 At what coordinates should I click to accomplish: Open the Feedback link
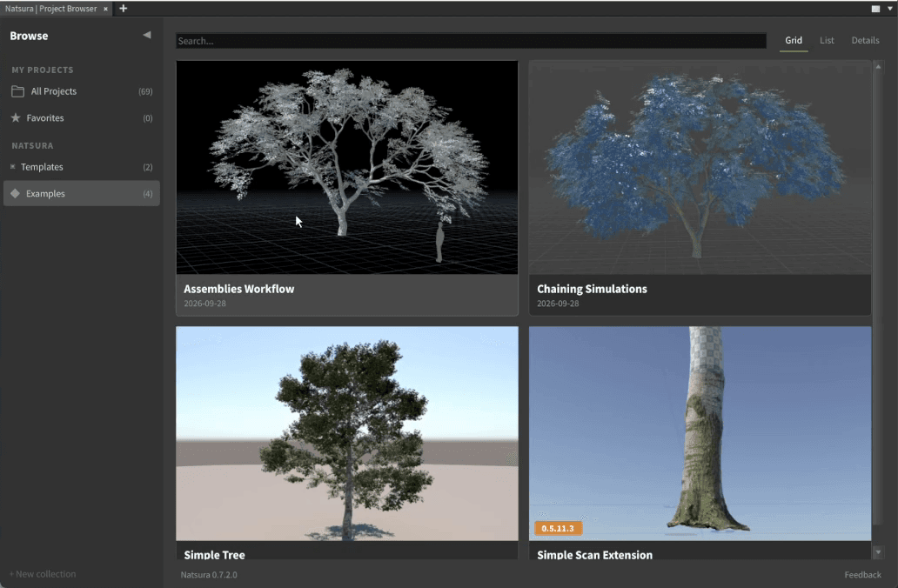[x=862, y=574]
